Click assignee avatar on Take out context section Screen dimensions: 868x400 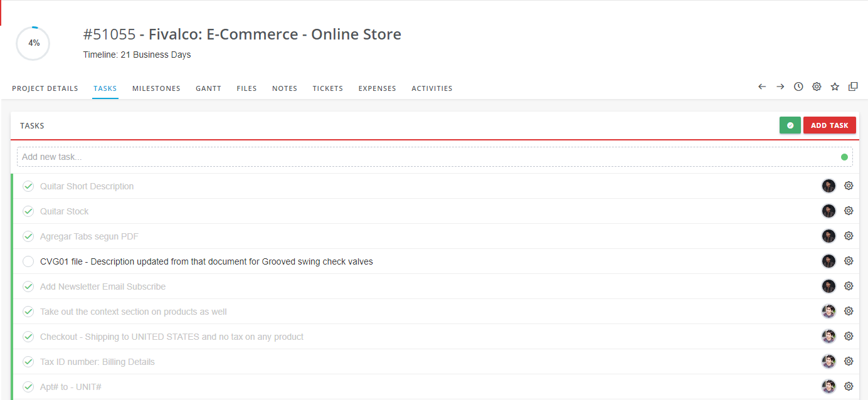pos(829,311)
